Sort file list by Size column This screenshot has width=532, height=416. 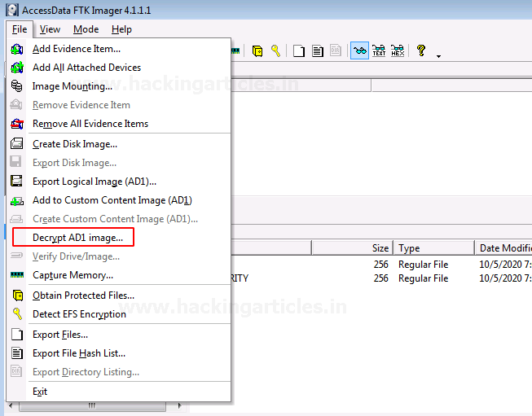352,247
